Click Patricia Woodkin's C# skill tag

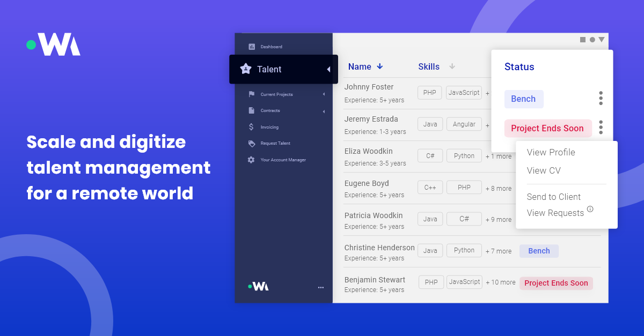click(464, 219)
